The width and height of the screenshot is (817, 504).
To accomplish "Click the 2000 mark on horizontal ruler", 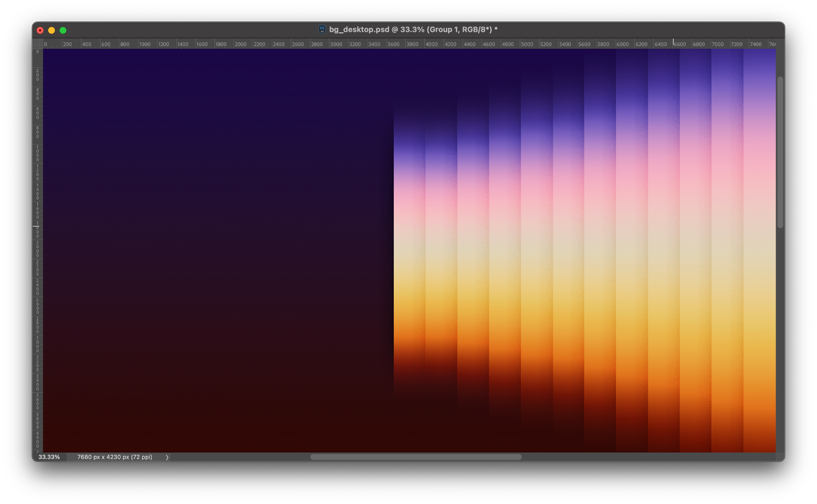I will (x=240, y=44).
